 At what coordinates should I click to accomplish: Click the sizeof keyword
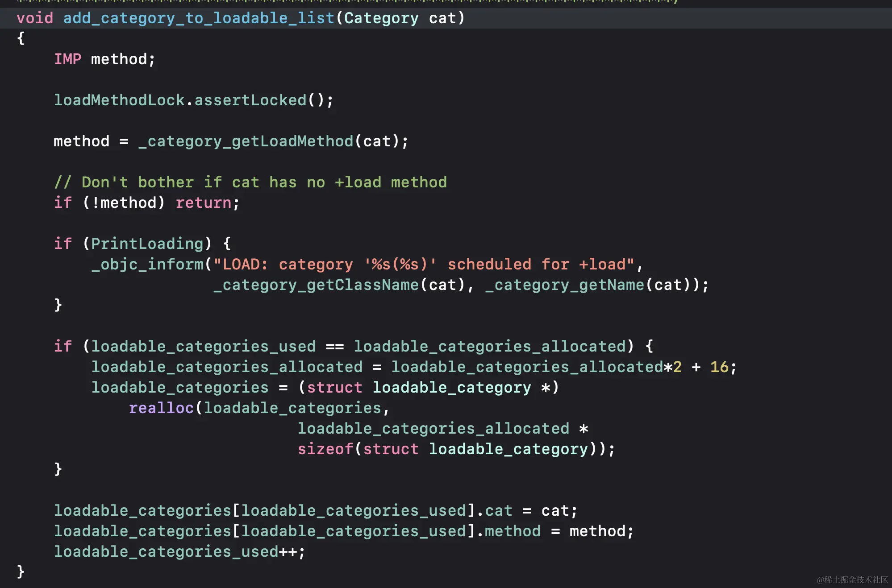click(x=325, y=449)
